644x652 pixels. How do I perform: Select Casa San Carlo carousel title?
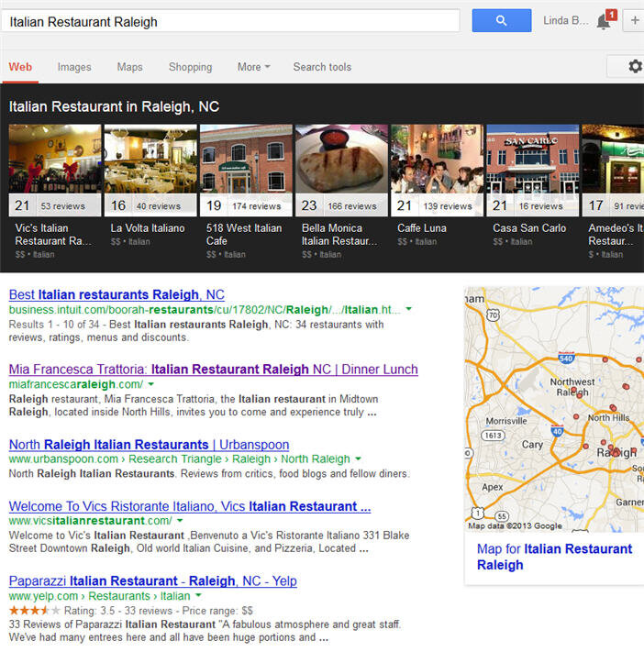(529, 228)
